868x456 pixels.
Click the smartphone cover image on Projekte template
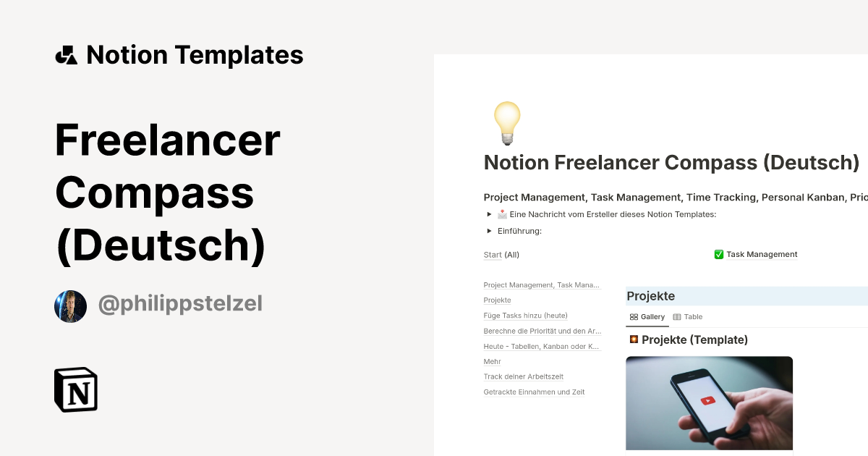pos(709,402)
